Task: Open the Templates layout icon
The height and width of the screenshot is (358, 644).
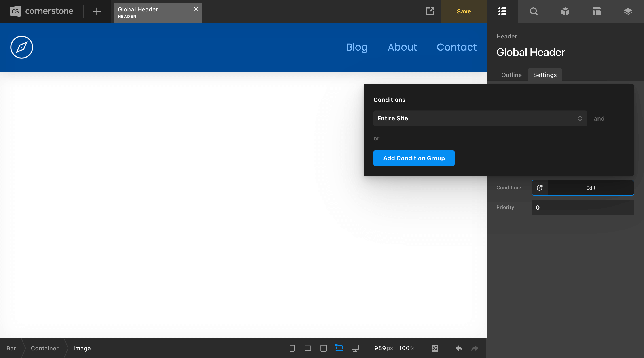Action: pos(597,11)
